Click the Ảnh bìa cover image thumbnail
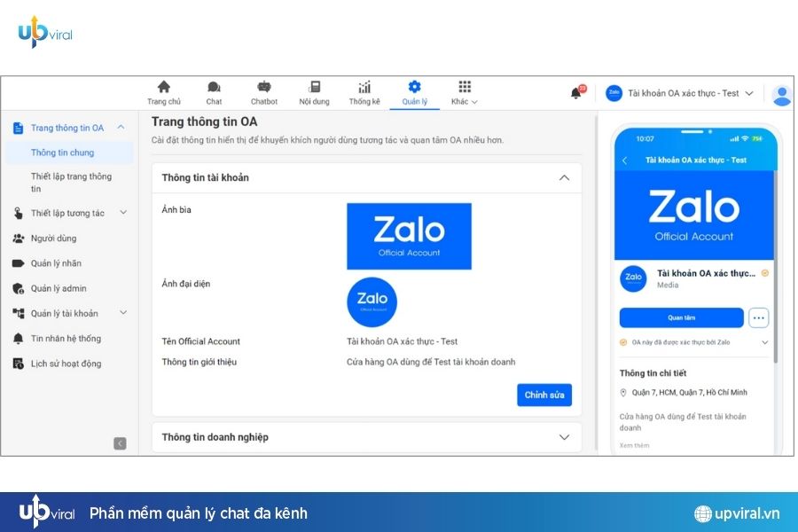The image size is (798, 532). pyautogui.click(x=409, y=236)
